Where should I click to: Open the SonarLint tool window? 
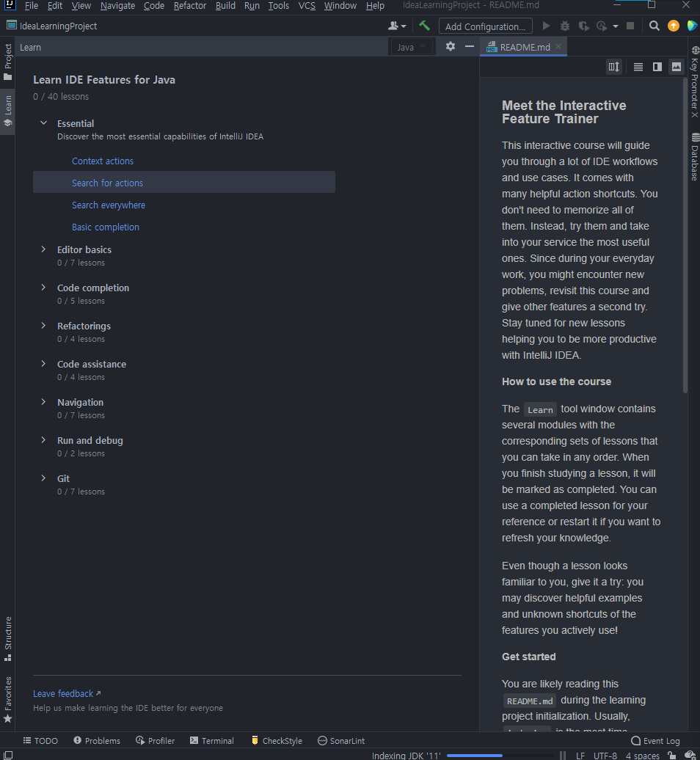(341, 741)
